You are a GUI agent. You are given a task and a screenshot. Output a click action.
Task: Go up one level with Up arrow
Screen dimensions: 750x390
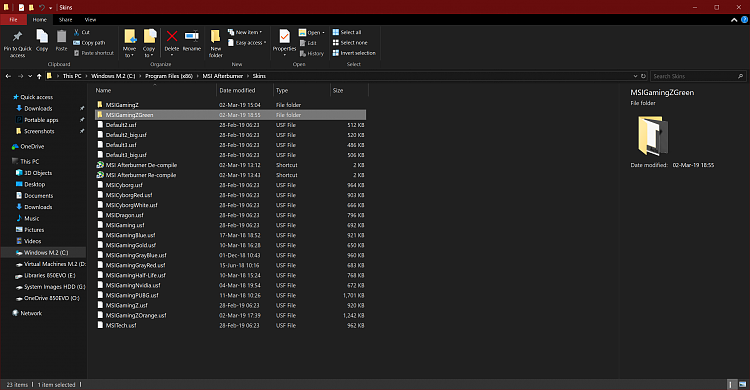tap(39, 76)
